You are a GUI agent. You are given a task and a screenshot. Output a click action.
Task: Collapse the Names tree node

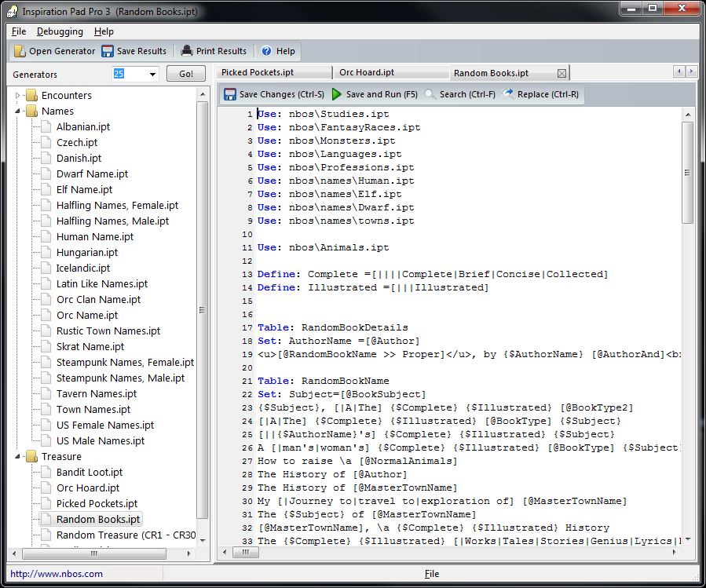tap(17, 111)
